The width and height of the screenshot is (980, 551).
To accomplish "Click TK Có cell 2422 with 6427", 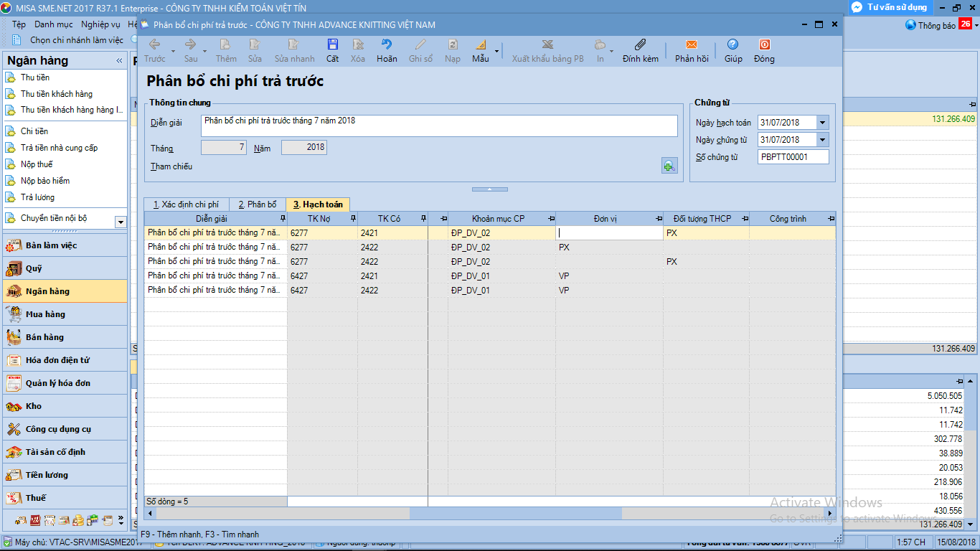I will click(x=392, y=291).
